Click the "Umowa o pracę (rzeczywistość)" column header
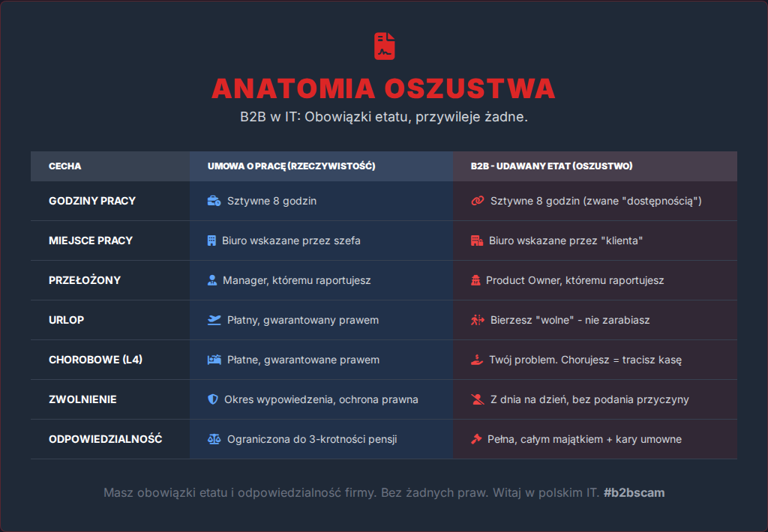 [291, 166]
